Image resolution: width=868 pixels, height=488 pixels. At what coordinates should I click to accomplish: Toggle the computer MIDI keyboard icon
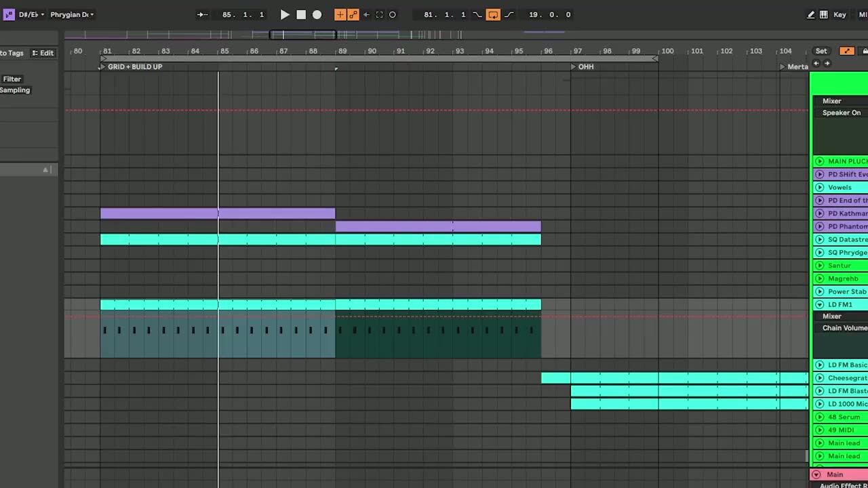823,14
